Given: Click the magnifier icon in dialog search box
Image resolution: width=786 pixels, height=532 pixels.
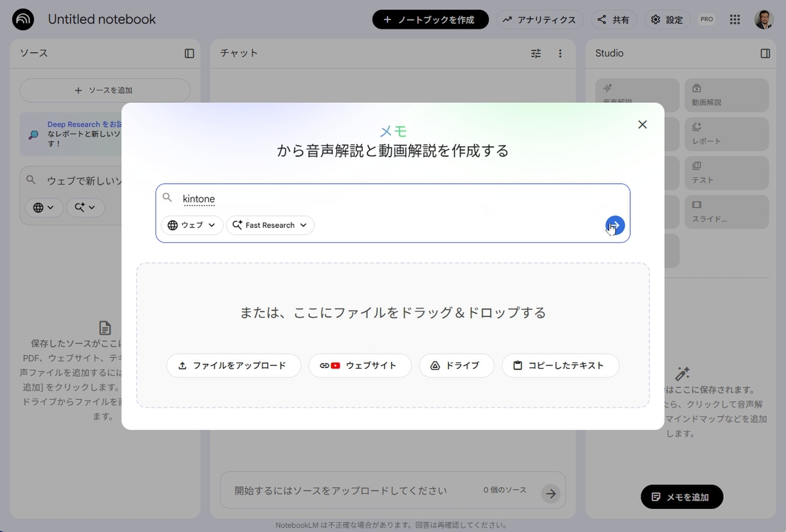Looking at the screenshot, I should 168,197.
